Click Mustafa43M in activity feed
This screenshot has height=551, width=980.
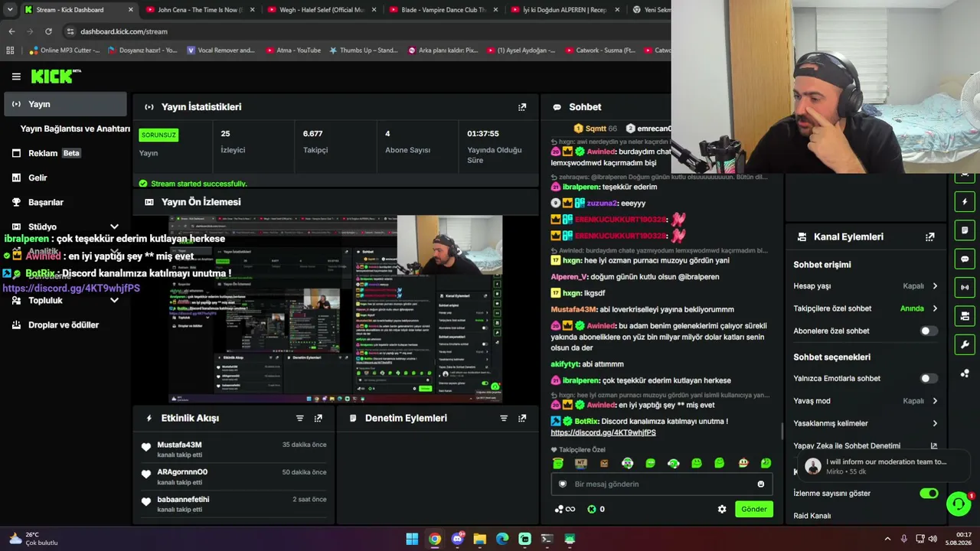[x=179, y=445]
